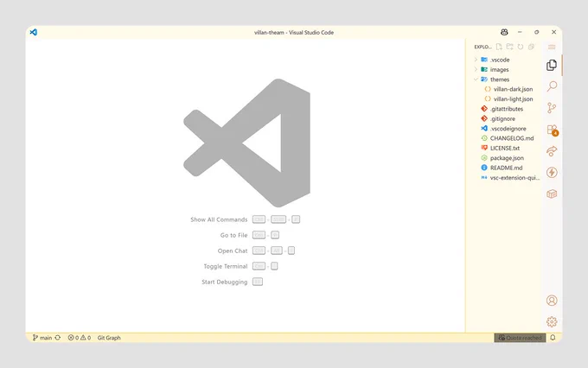Screen dimensions: 588x368
Task: Open the .gitignore file
Action: 504,118
